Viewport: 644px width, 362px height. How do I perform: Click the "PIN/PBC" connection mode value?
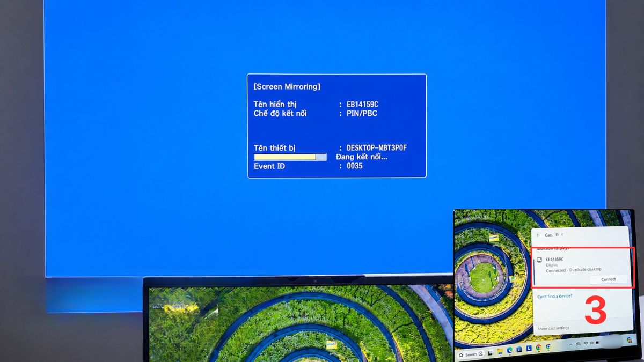tap(362, 114)
